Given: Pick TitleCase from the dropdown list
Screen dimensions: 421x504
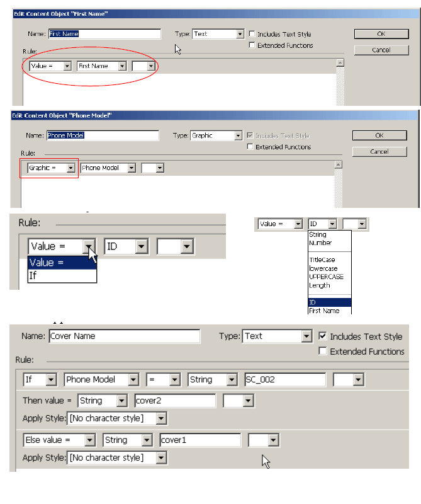Looking at the screenshot, I should coord(322,260).
